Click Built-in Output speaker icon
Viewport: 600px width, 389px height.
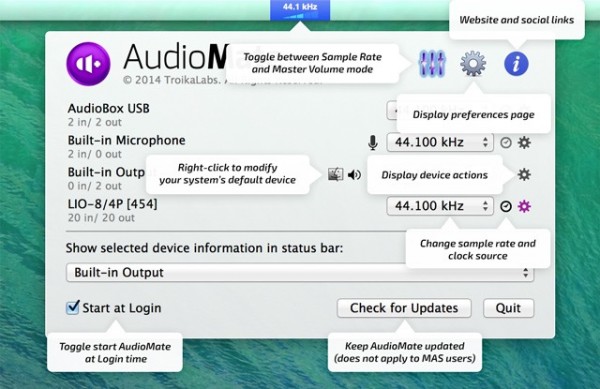(354, 175)
